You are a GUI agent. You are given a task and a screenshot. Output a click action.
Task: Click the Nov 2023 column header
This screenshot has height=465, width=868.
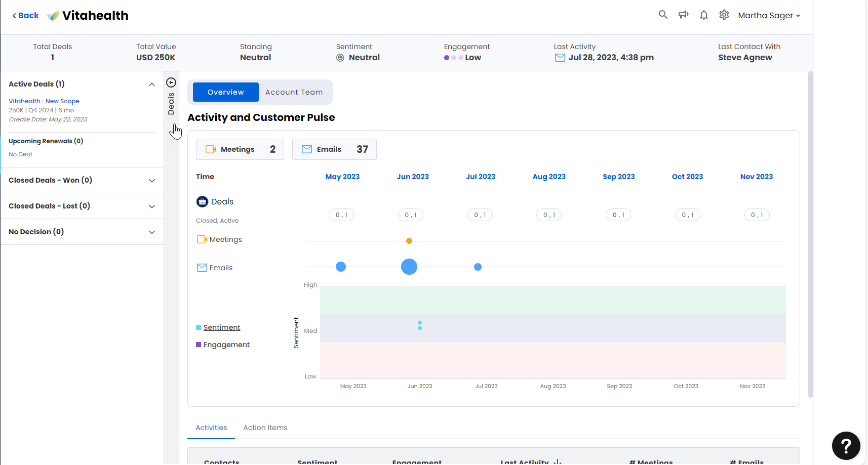[757, 177]
